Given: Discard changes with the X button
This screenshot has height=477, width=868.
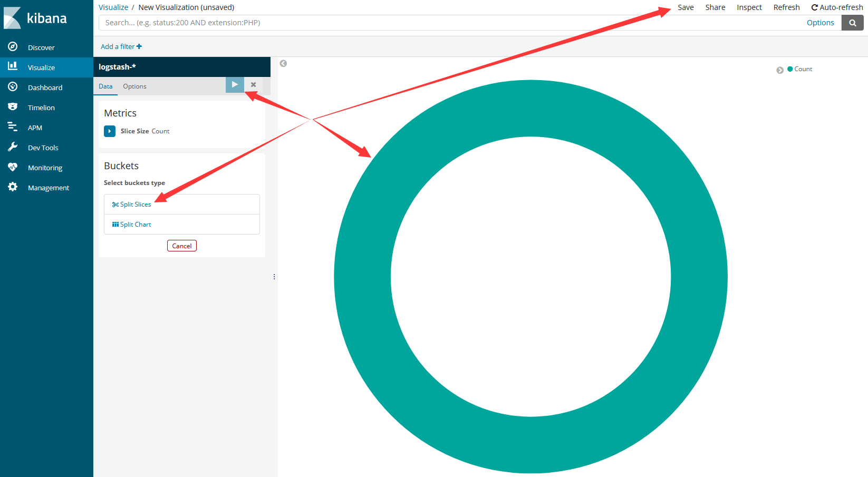Looking at the screenshot, I should tap(254, 85).
